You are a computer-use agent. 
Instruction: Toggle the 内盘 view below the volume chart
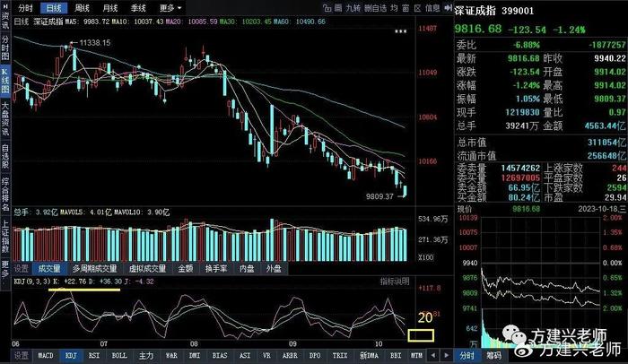[x=247, y=269]
